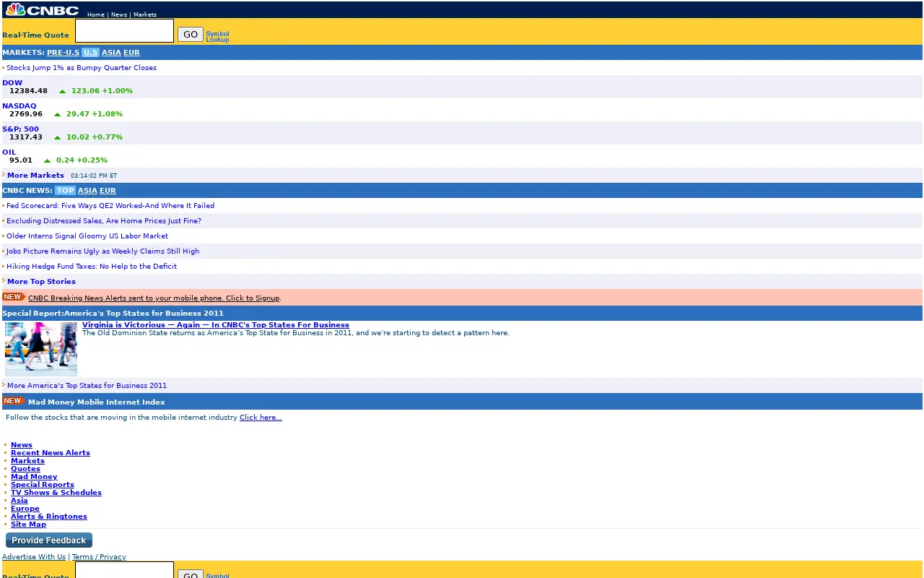Open Mad Money in the bottom link list

click(34, 477)
